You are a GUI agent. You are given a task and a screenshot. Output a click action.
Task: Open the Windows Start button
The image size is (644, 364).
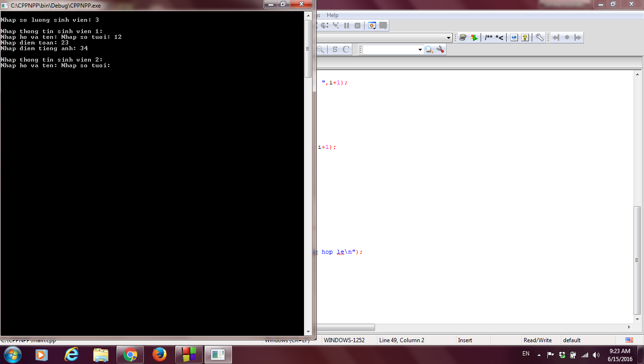coord(12,355)
